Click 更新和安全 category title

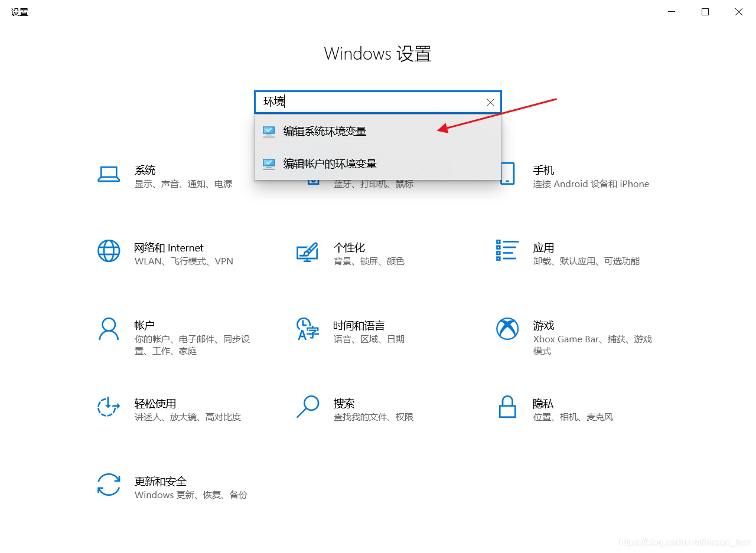pyautogui.click(x=161, y=482)
